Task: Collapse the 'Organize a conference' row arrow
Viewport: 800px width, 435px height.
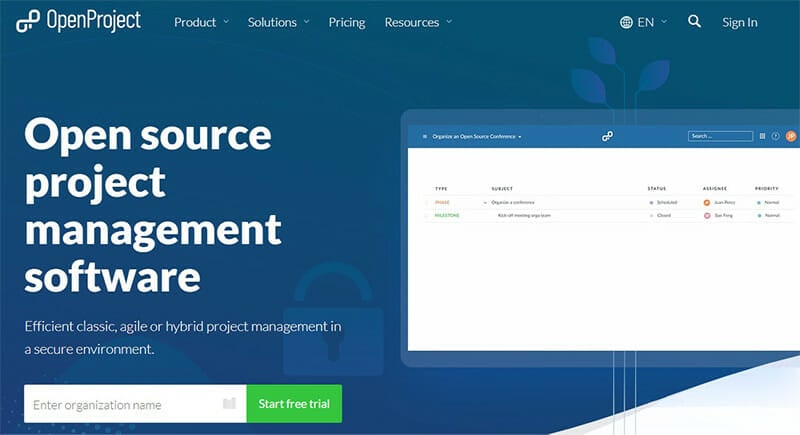Action: [x=485, y=203]
